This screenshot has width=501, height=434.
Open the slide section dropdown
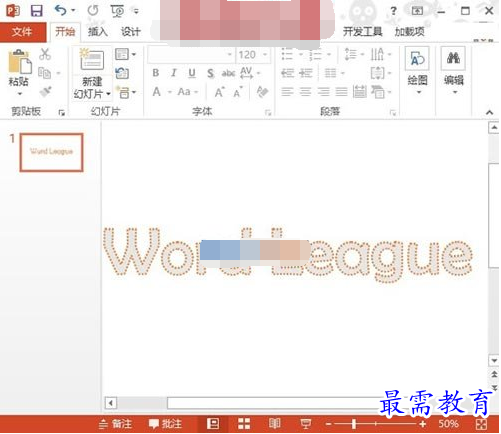(x=125, y=92)
